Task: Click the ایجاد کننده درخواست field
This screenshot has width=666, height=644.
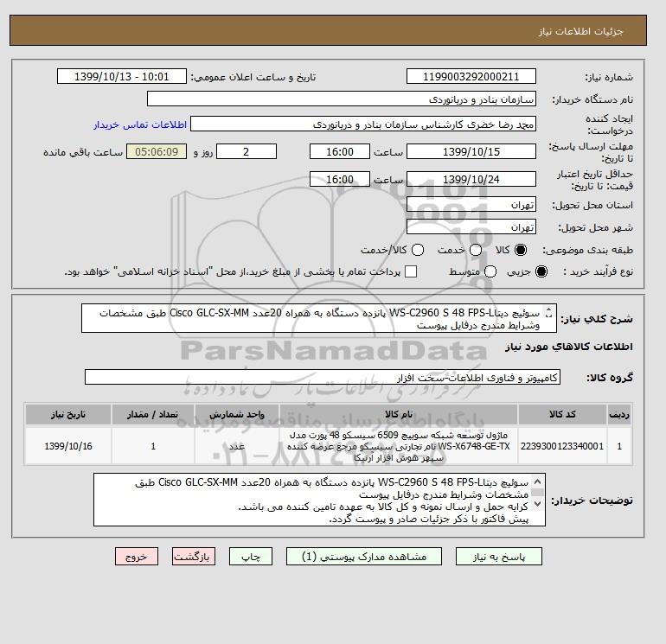Action: point(363,124)
